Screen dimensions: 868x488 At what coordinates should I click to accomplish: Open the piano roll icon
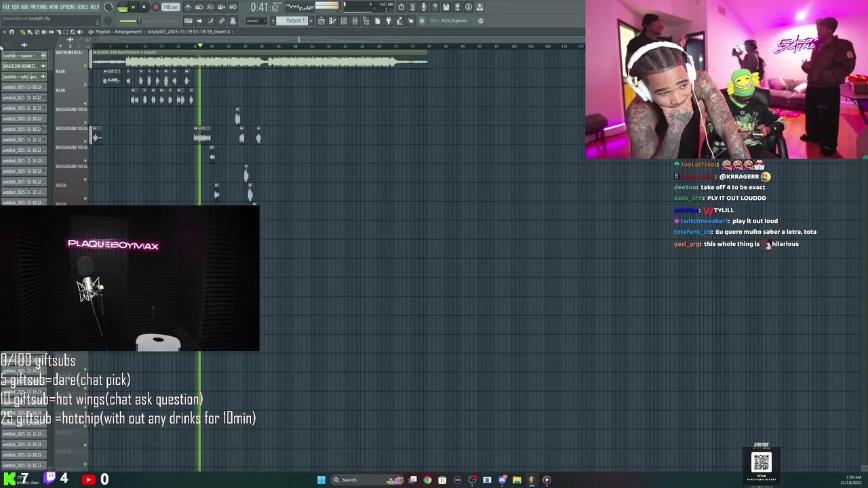pyautogui.click(x=332, y=21)
